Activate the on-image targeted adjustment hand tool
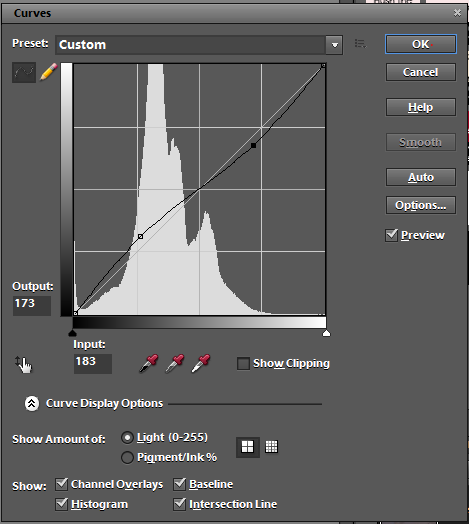Screen dimensions: 469x524 [x=23, y=364]
